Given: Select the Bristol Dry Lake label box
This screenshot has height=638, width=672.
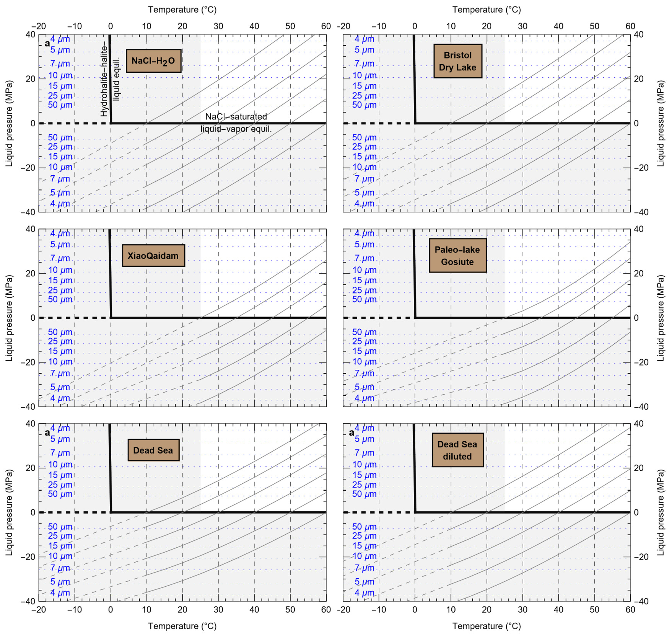Looking at the screenshot, I should tap(457, 61).
